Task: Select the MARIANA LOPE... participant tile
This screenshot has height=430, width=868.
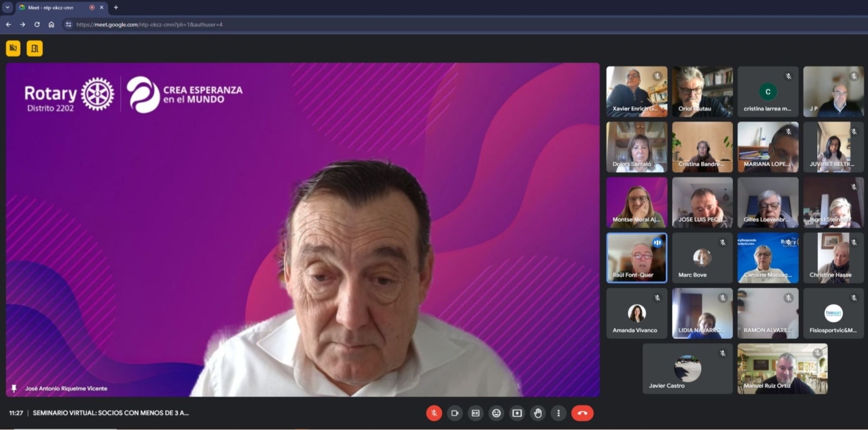Action: tap(768, 147)
